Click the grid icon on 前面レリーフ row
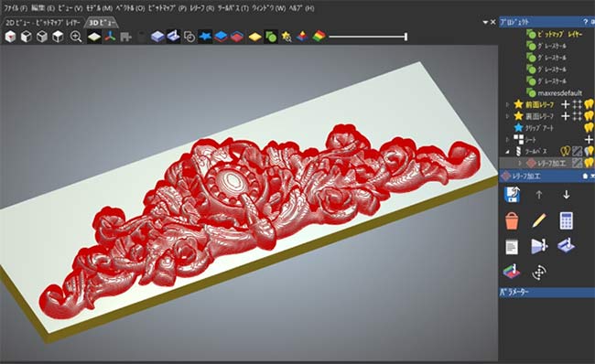 pos(578,104)
